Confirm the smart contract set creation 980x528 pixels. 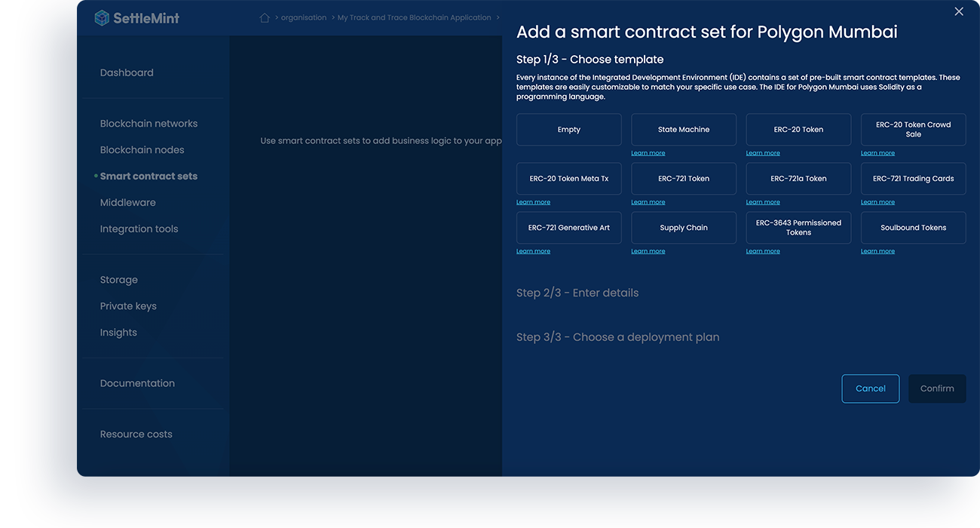pos(936,388)
